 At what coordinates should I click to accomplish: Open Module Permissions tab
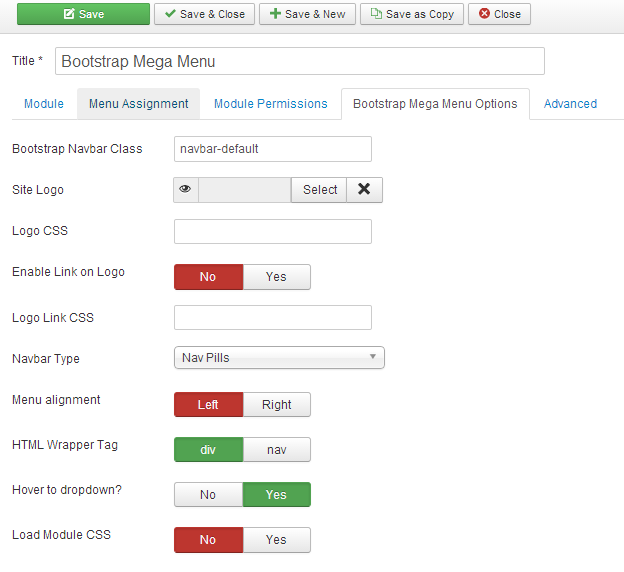pos(271,104)
